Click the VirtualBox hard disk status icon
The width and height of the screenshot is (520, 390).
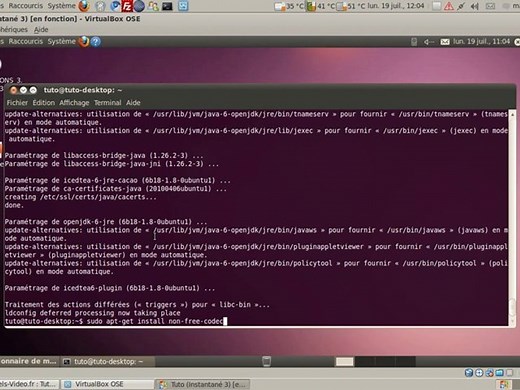click(469, 373)
